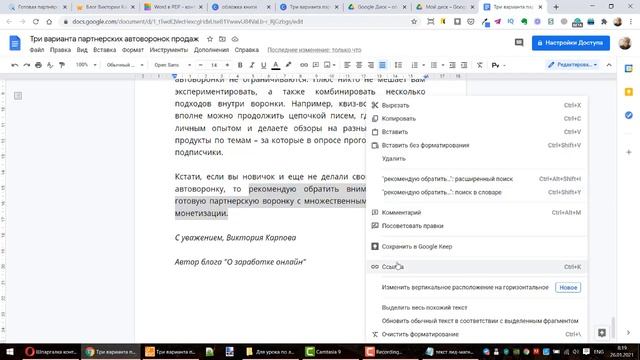Open the input tools dropdown
Screen dimensions: 640x360
498,65
